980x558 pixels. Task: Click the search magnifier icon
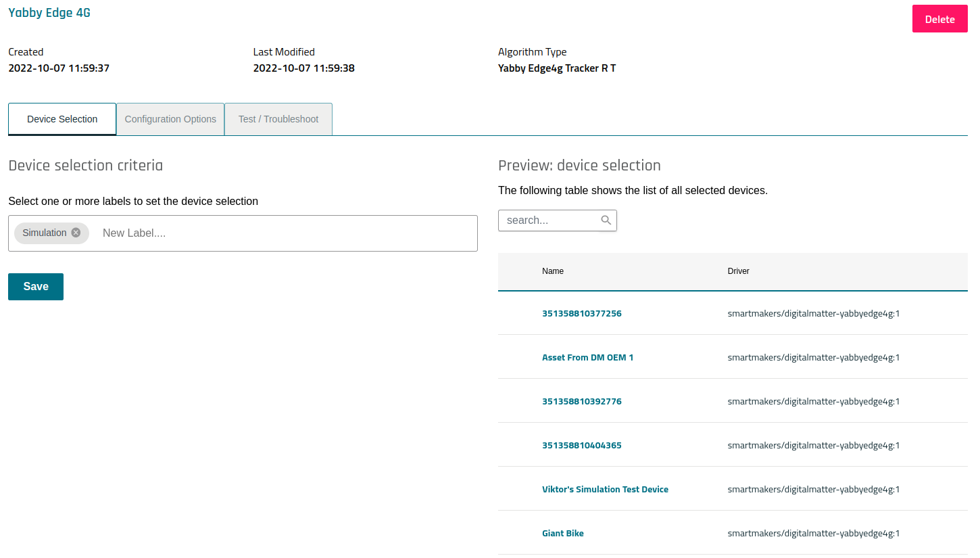[606, 220]
